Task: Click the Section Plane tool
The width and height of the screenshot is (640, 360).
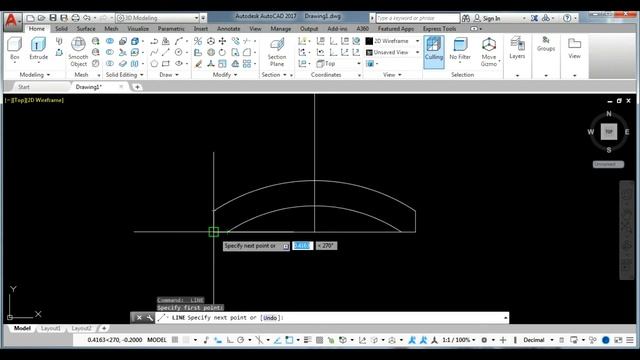Action: (x=277, y=52)
